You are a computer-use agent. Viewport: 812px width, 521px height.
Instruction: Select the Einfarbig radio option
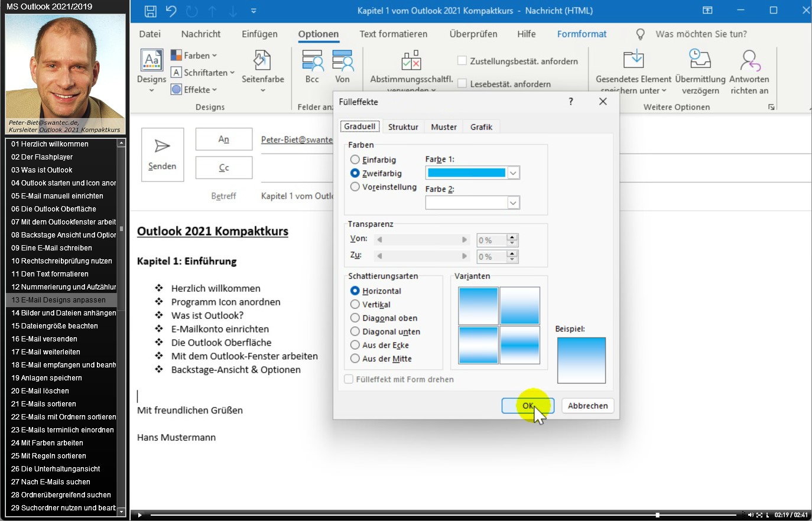[355, 159]
